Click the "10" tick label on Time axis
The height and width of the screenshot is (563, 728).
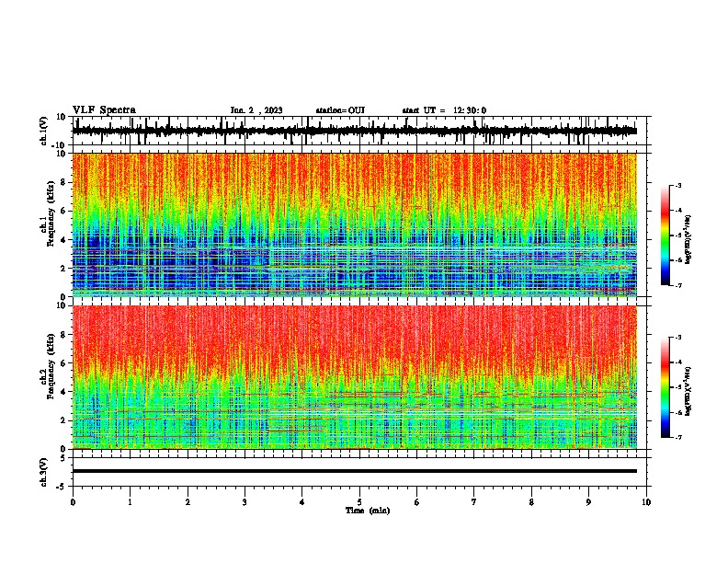(x=646, y=502)
